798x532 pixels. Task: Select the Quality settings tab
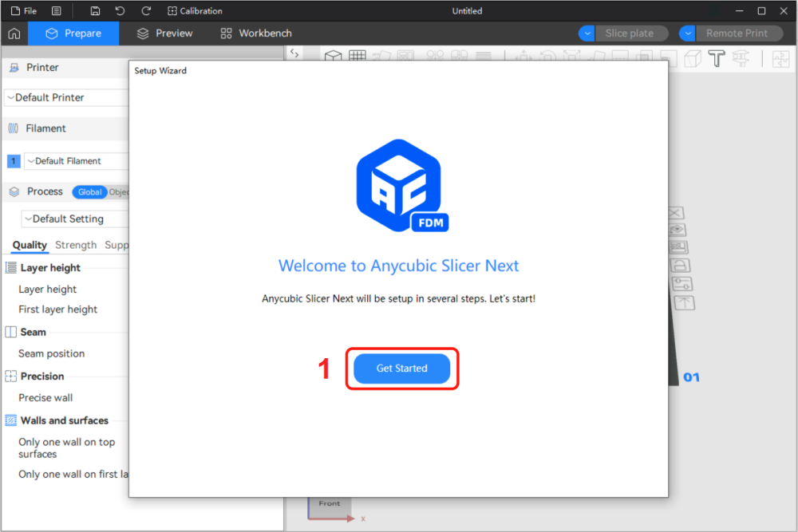(x=30, y=245)
